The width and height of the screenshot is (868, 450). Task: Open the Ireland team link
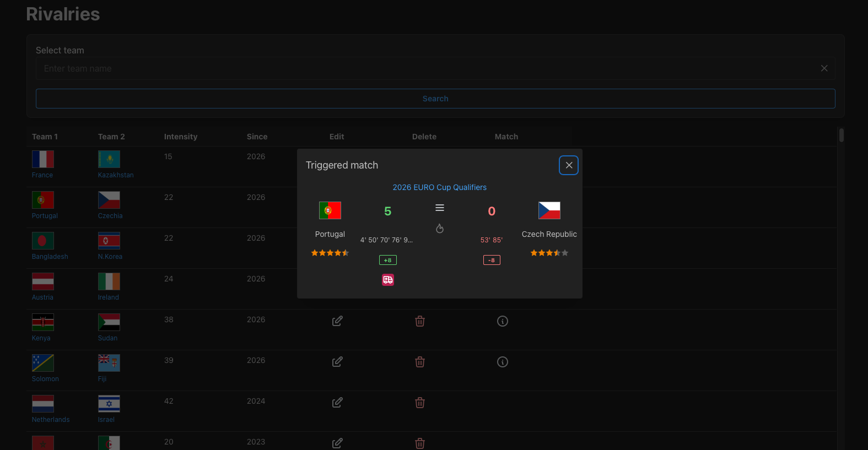tap(109, 297)
